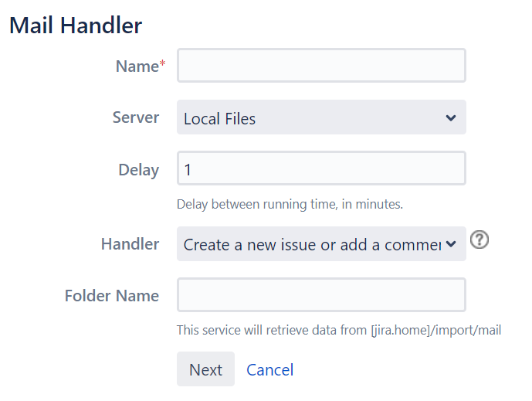Click the 'This service will retrieve data' description
532x401 pixels.
[272, 331]
